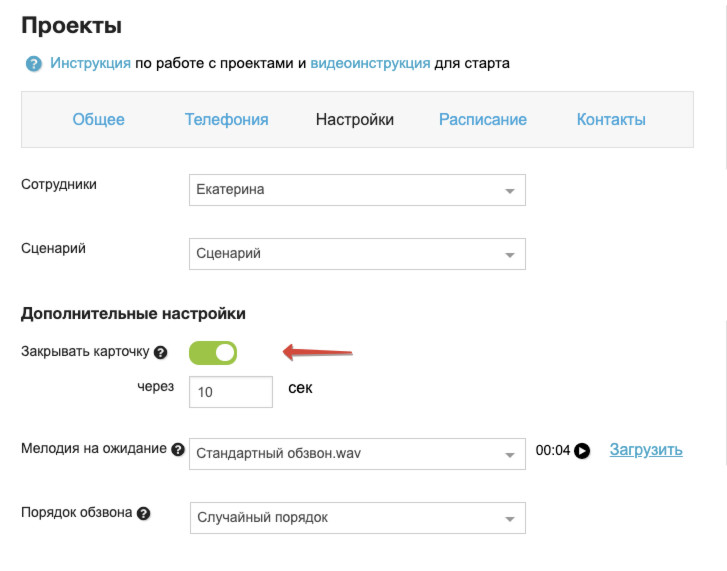This screenshot has width=727, height=571.
Task: Play the hold melody preview
Action: 582,451
